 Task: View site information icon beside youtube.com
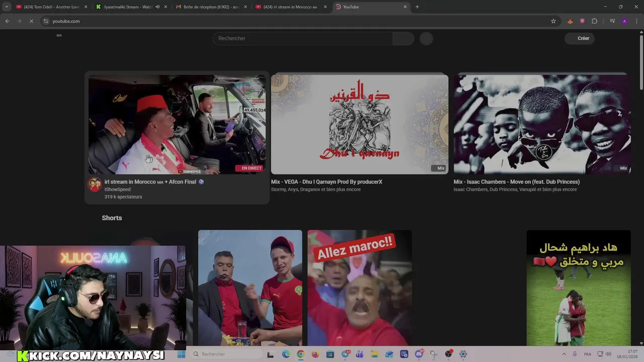[x=46, y=21]
